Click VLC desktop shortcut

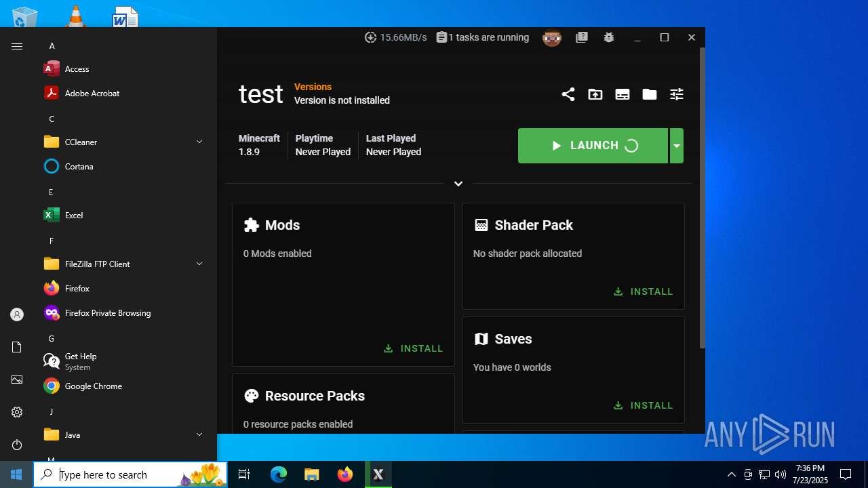pyautogui.click(x=75, y=16)
